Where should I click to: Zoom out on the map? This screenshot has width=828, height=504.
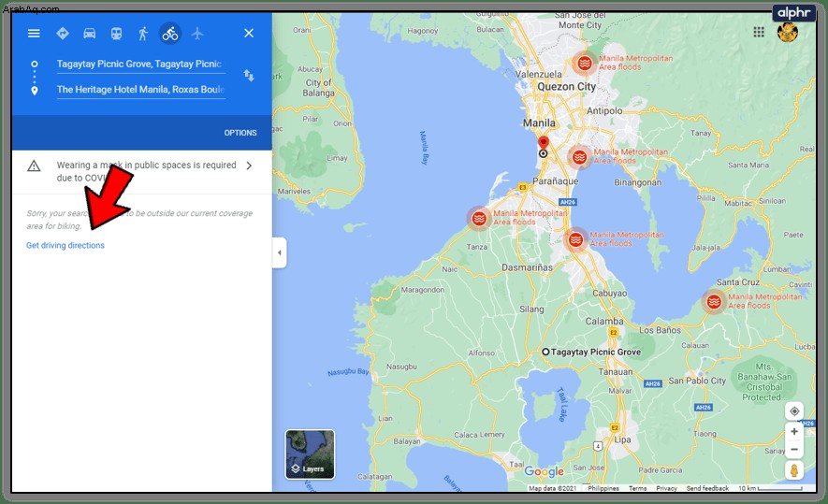coord(794,450)
